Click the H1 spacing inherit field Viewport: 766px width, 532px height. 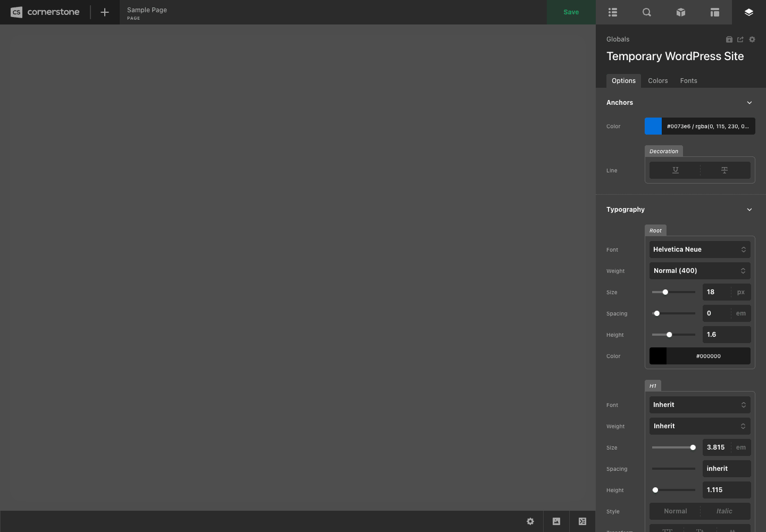coord(727,469)
